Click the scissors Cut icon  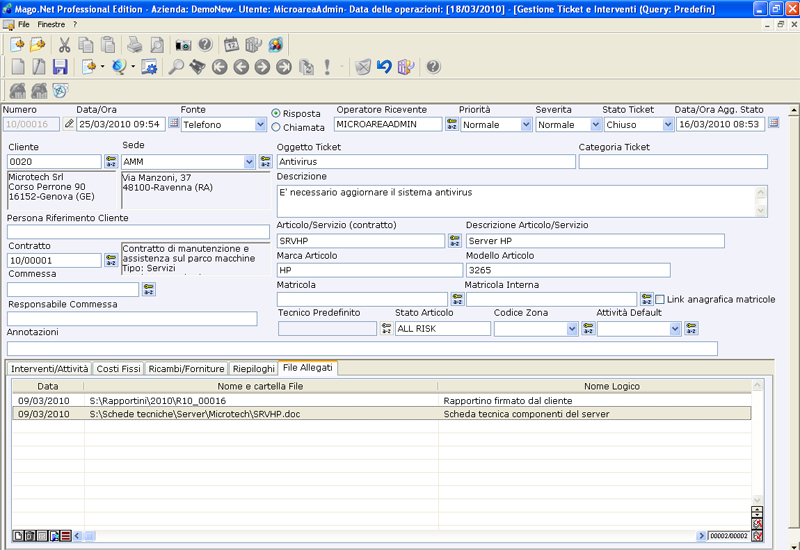64,45
